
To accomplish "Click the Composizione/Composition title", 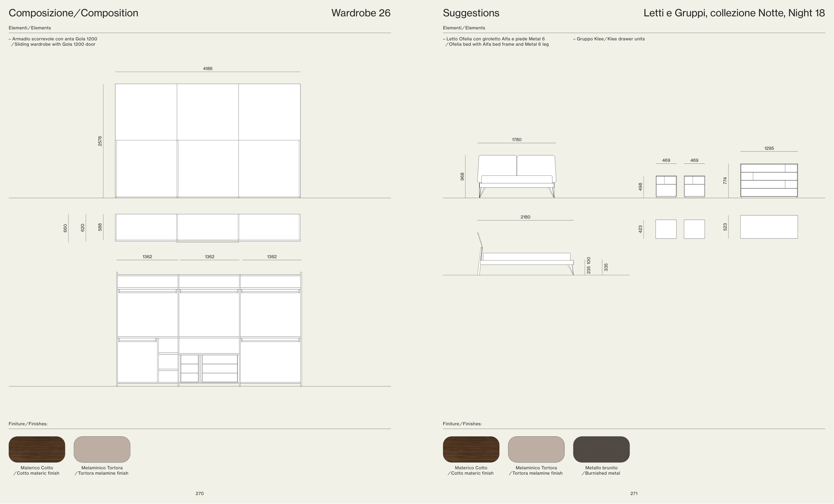I will [x=73, y=13].
